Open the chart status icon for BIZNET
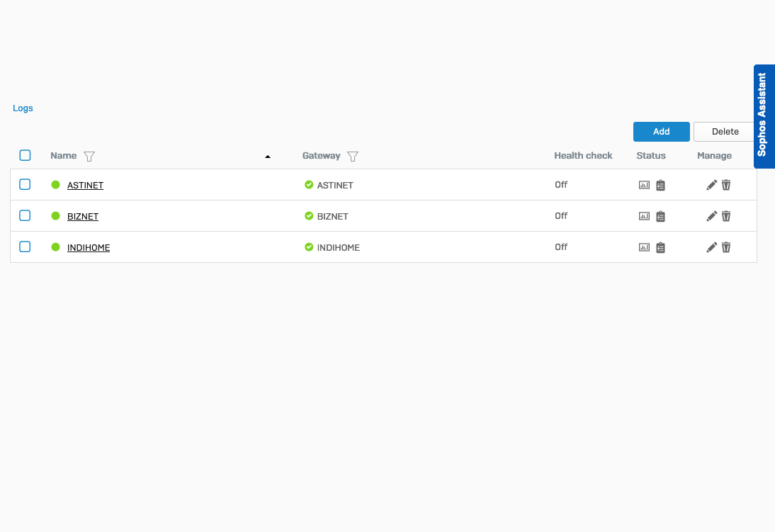This screenshot has height=532, width=775. coord(644,216)
